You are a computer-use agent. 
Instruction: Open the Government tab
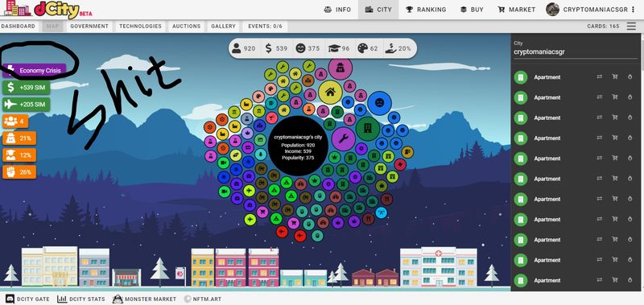[89, 27]
